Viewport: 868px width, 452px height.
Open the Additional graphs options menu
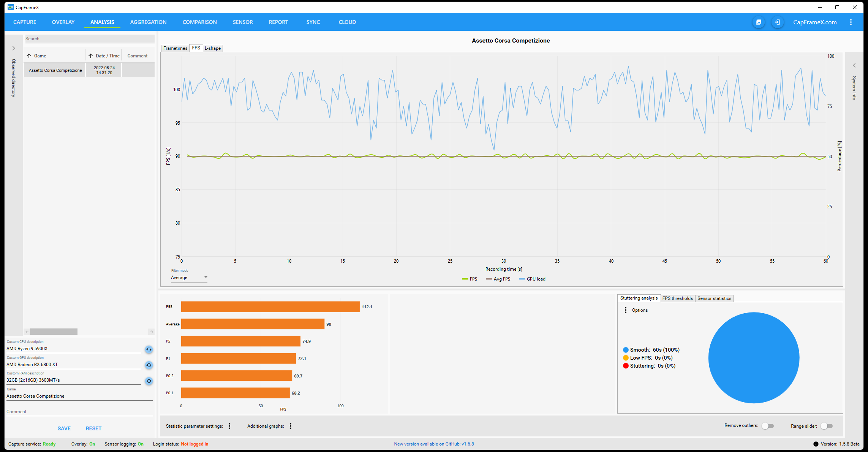(291, 426)
